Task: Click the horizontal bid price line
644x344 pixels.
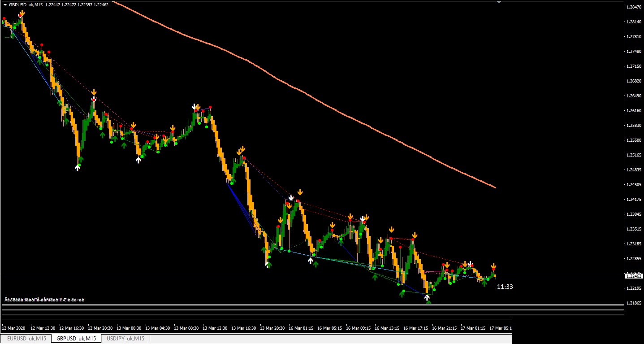Action: pos(314,276)
